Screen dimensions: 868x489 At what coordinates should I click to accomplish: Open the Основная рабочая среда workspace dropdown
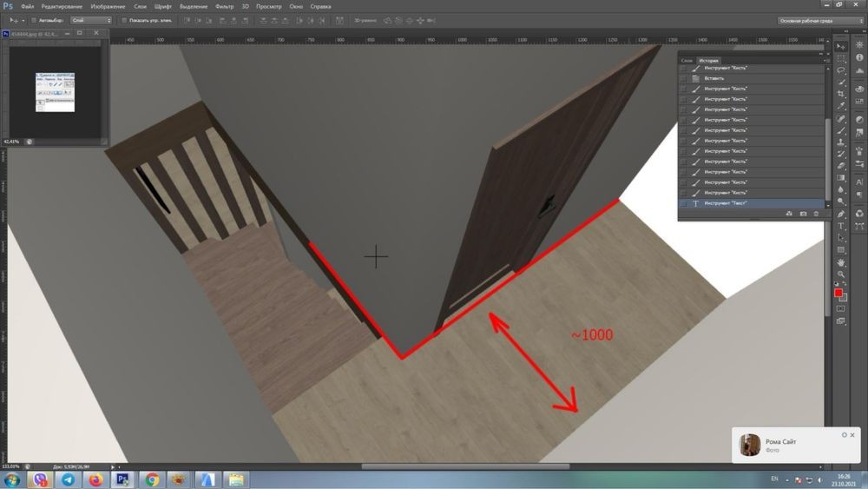pos(819,19)
